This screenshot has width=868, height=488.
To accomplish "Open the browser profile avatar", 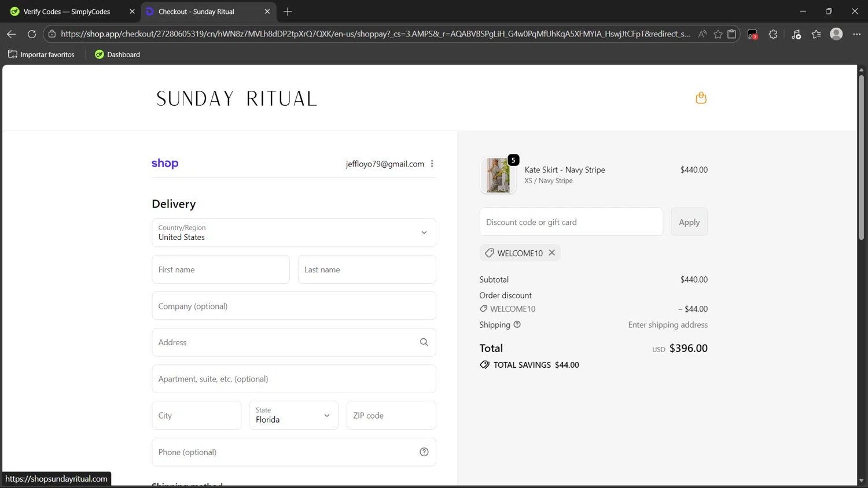I will click(x=836, y=34).
